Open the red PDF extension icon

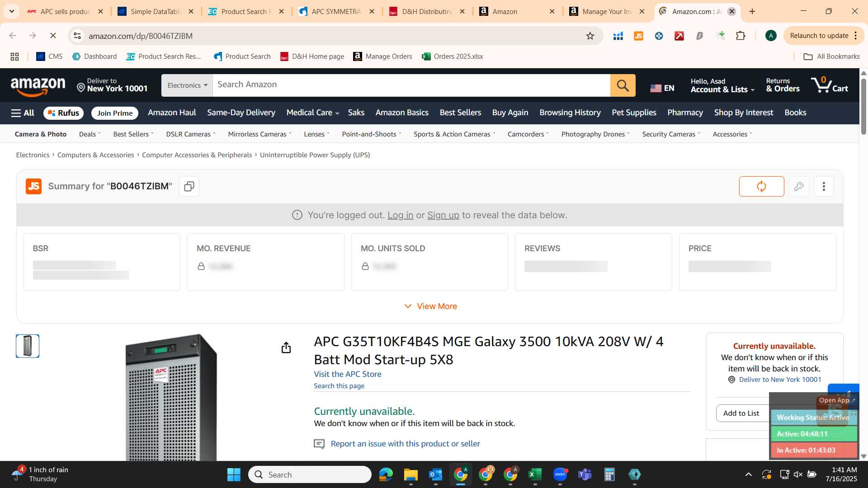[679, 36]
